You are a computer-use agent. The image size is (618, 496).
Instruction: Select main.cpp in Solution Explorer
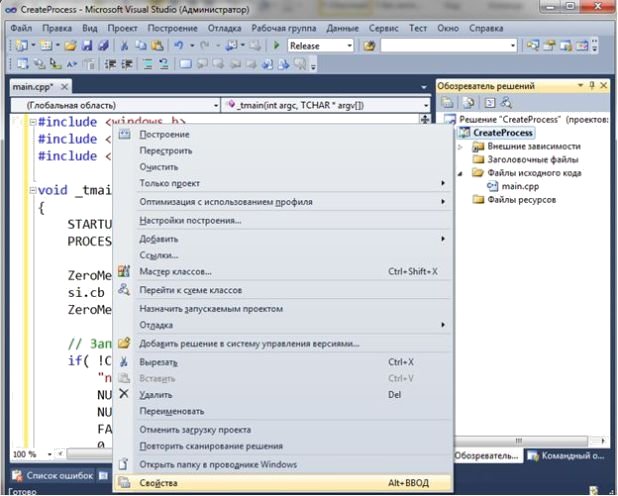tap(520, 186)
